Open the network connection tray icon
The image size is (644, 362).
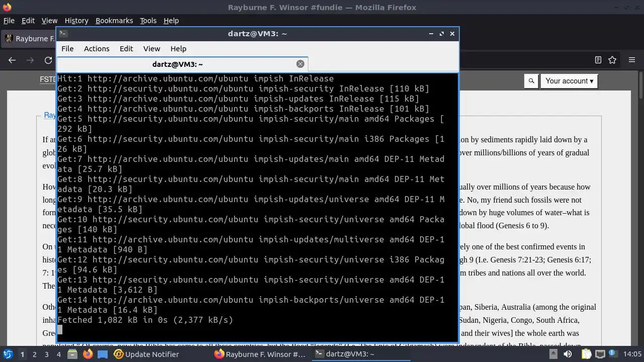pos(600,354)
